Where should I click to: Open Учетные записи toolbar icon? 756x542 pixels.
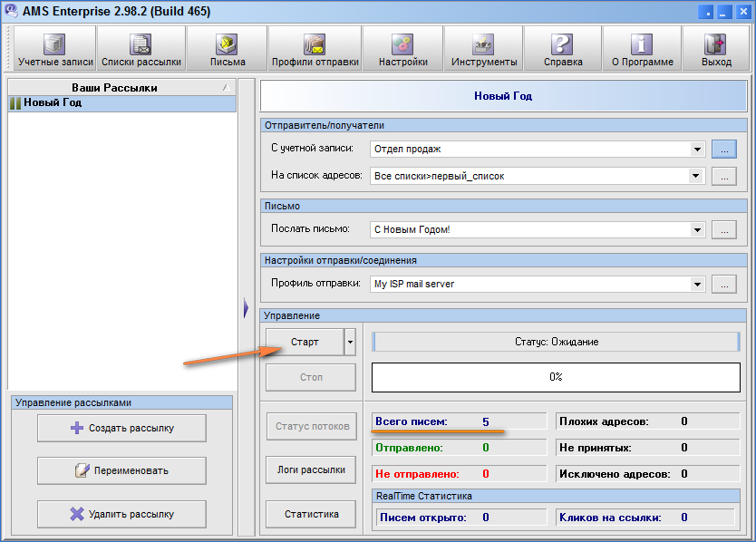(55, 49)
